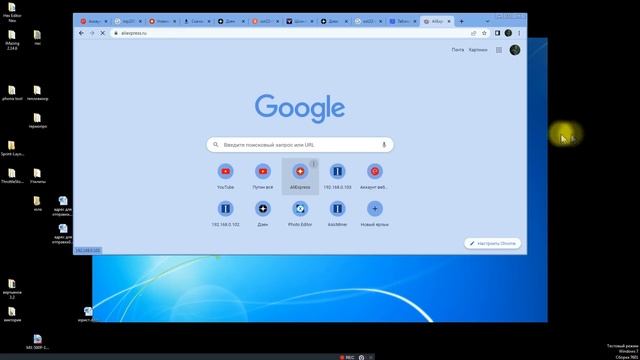Select the phoenix tool desktop folder
The width and height of the screenshot is (640, 360).
point(12,93)
